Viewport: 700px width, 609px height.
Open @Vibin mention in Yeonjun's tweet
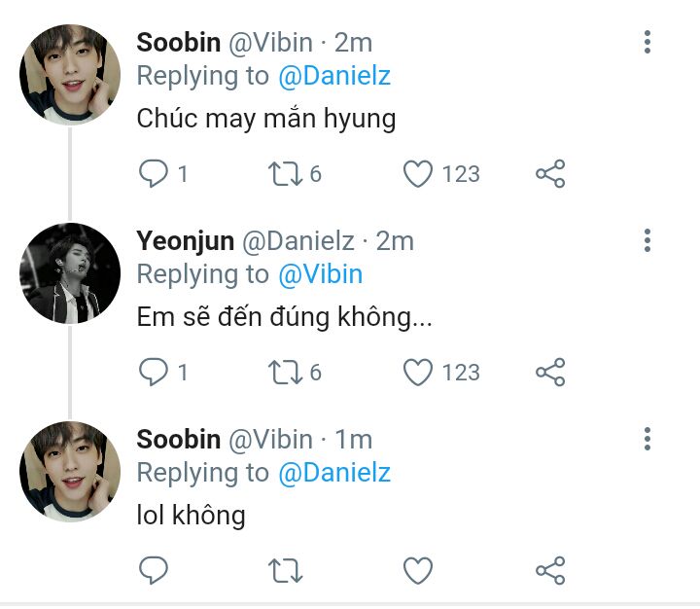coord(320,274)
